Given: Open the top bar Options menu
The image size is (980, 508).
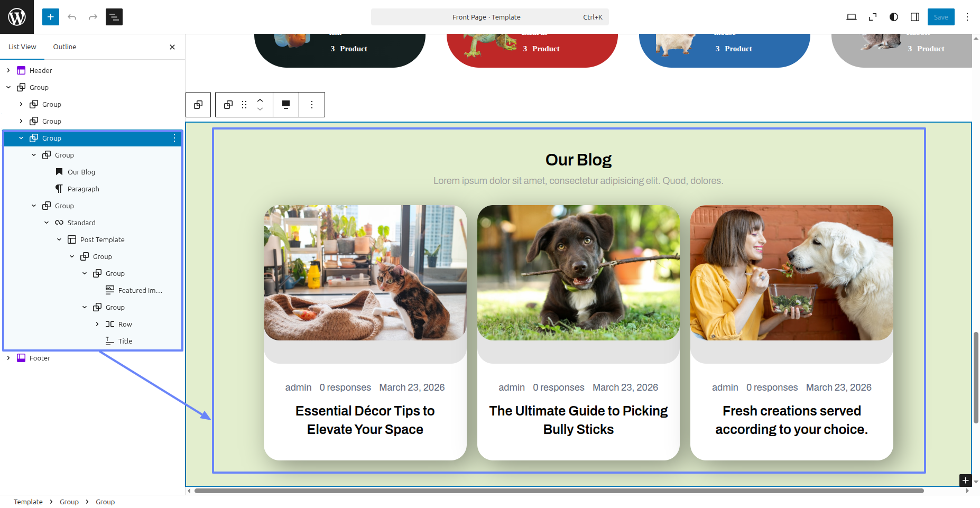Looking at the screenshot, I should point(967,17).
